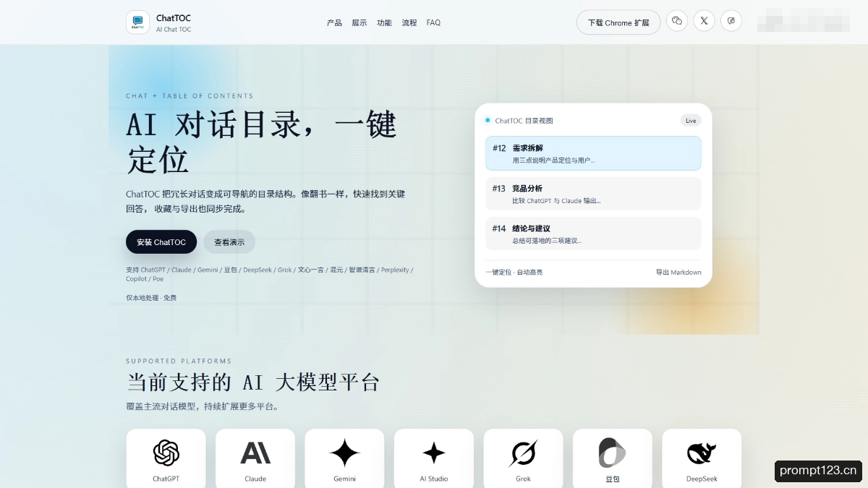Click the ChatTOC brand name in the header

pos(174,18)
